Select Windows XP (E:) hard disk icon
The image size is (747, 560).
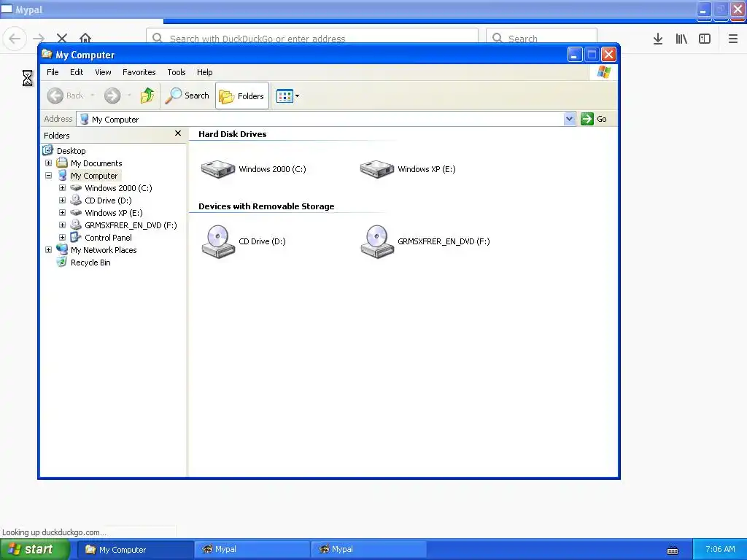pos(377,169)
